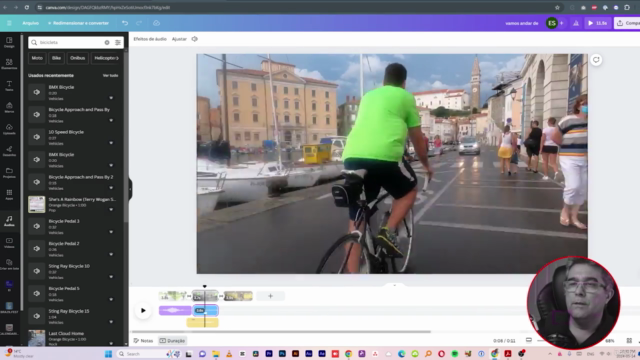The width and height of the screenshot is (640, 360).
Task: Open the Efeitos de áudio tab
Action: 150,39
